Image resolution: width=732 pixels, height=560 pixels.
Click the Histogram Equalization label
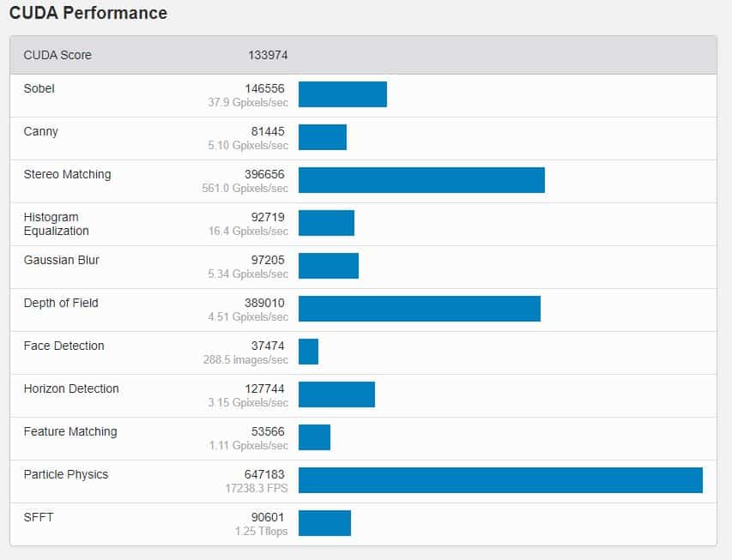click(x=57, y=224)
